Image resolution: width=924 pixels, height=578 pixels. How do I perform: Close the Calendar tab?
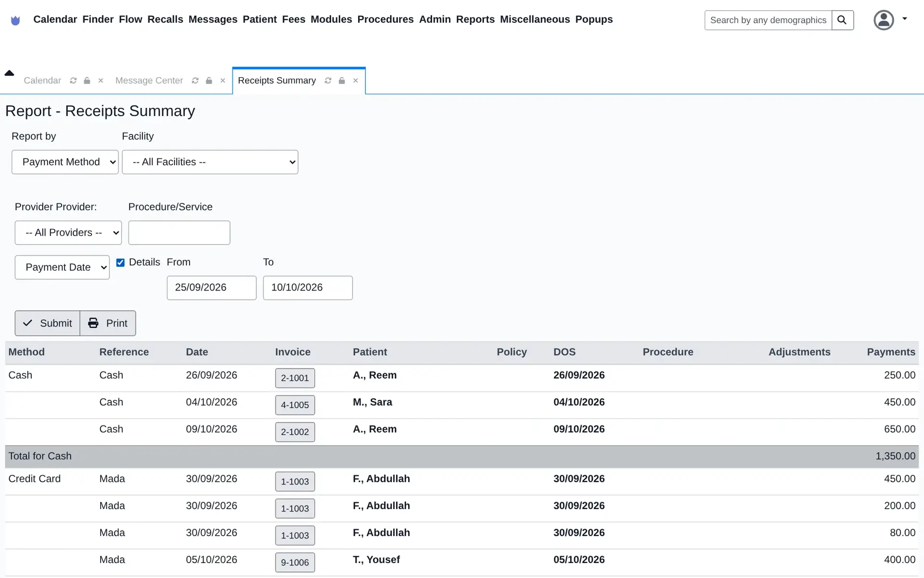coord(101,80)
